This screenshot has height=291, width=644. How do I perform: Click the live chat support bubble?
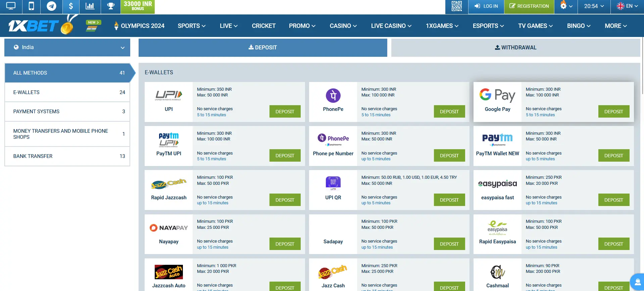coord(637,282)
